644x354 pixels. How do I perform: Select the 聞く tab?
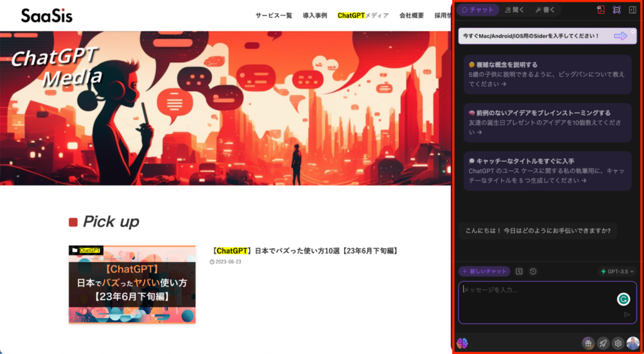[x=514, y=10]
